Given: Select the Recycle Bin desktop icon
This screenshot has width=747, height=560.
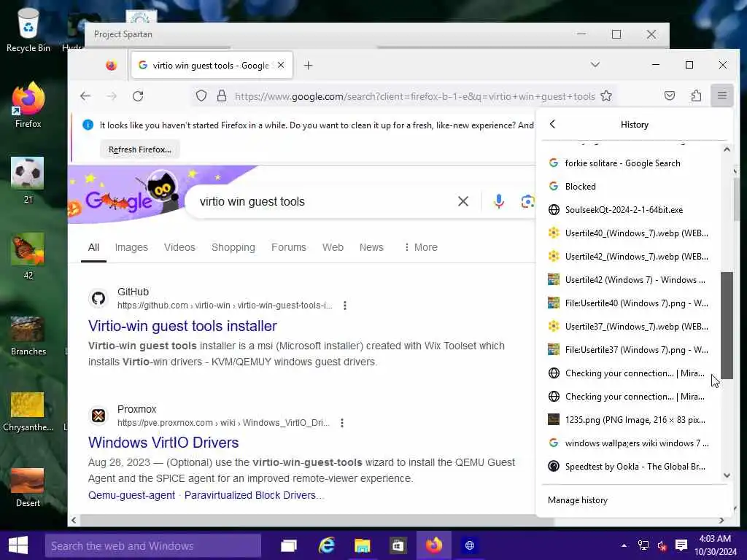Looking at the screenshot, I should coord(28,29).
